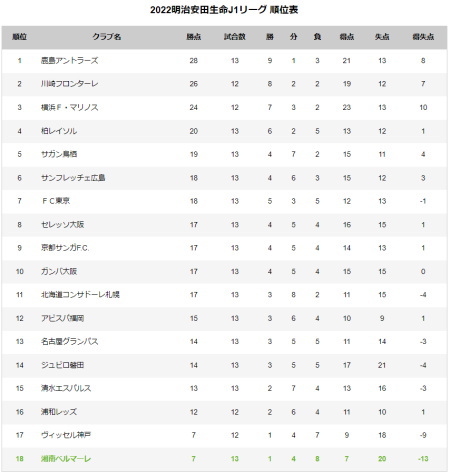
Task: Click the クラブ名 column header
Action: pos(107,37)
